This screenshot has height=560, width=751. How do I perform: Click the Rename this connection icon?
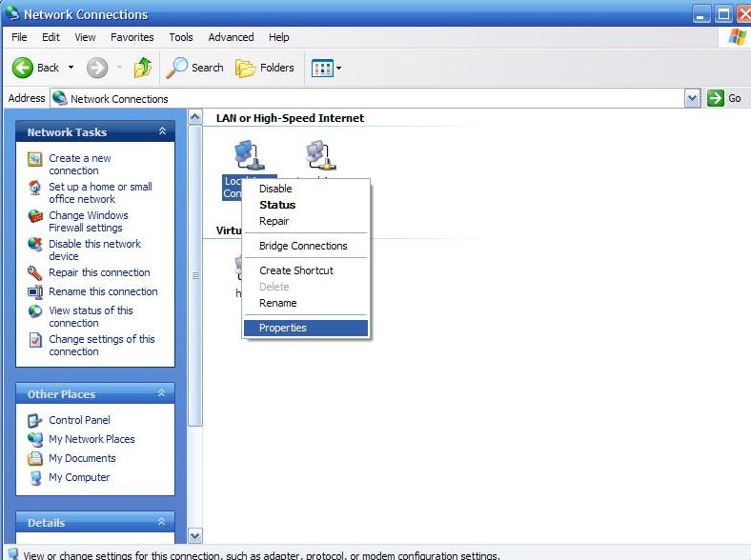coord(35,292)
